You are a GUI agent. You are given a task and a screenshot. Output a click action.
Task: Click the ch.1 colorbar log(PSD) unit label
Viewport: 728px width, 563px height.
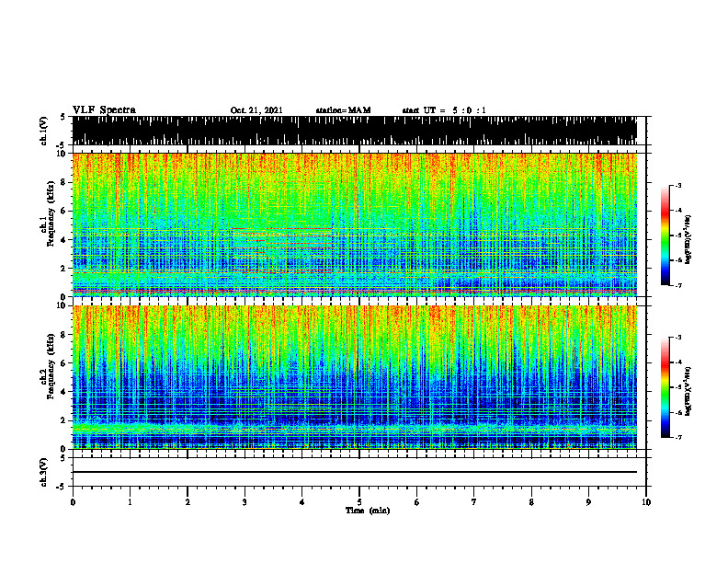coord(688,239)
